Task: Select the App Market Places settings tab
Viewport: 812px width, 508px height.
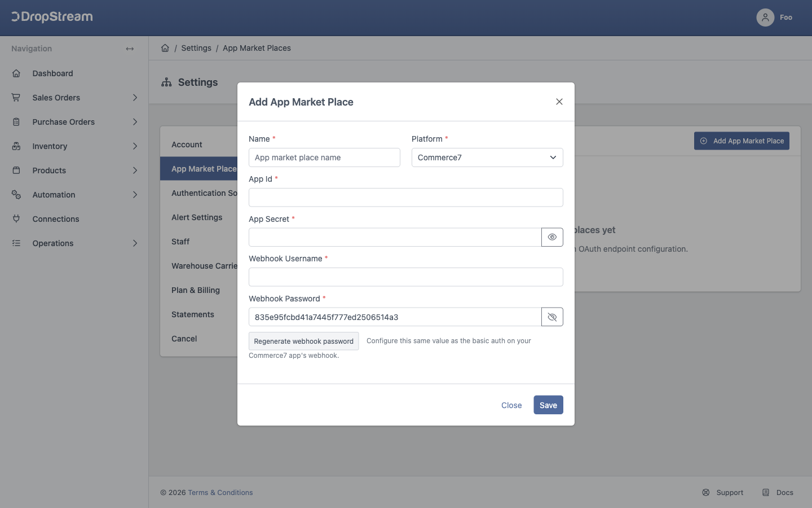Action: tap(198, 169)
